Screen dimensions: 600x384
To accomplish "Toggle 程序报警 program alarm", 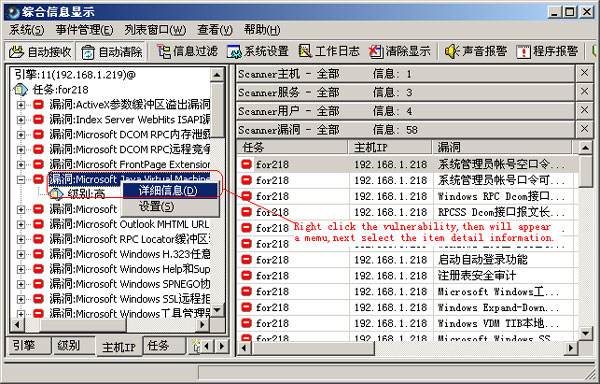I will coord(547,52).
